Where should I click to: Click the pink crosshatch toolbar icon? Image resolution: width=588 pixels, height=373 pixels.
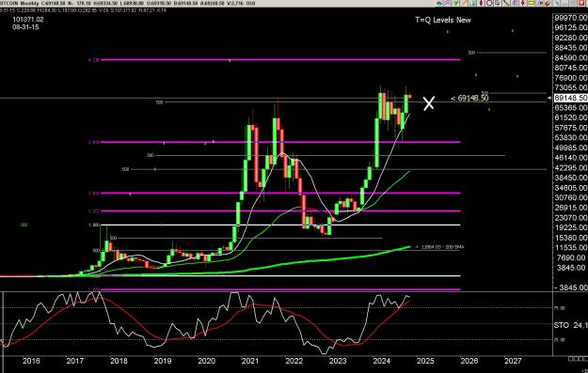(x=447, y=3)
